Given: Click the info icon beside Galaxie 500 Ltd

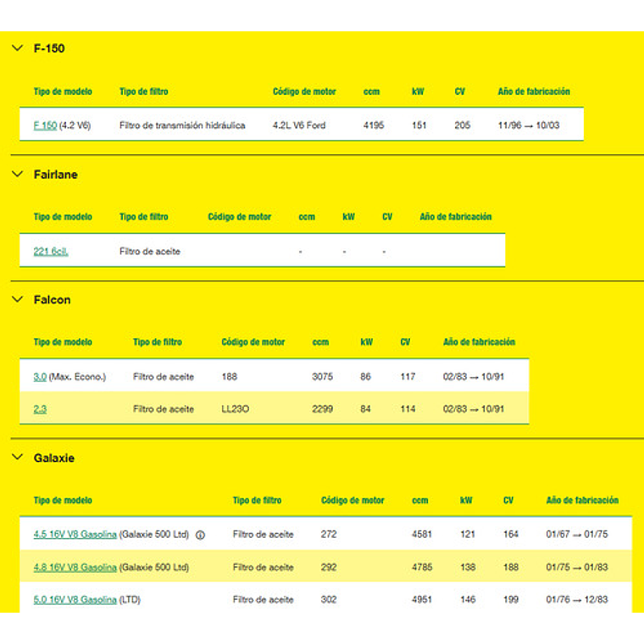Looking at the screenshot, I should point(201,536).
